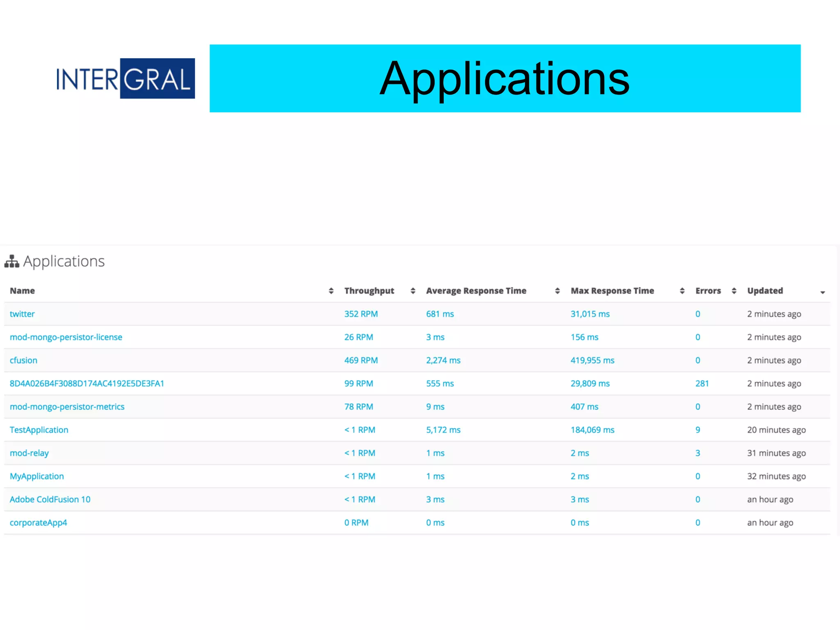Click 29,809 ms max response
Screen dimensions: 840x630
[590, 384]
